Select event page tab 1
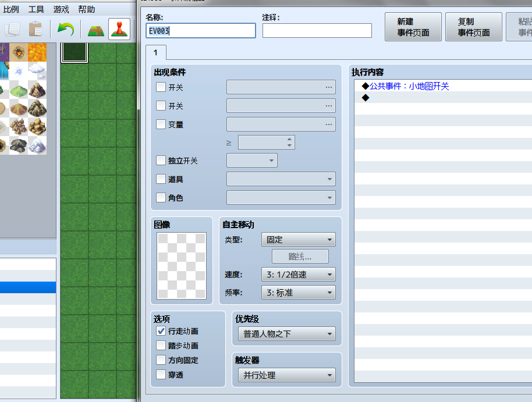This screenshot has height=402, width=532. [x=156, y=52]
